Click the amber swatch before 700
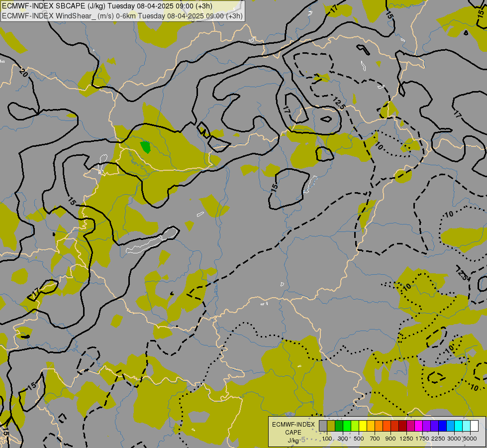Screen dimensions: 487x448 tap(371, 426)
